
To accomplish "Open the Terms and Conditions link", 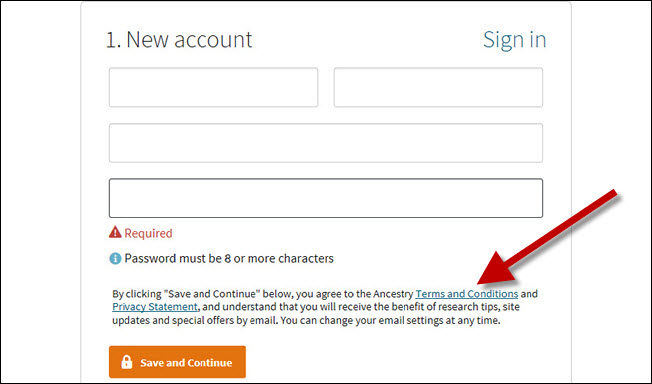I will (x=467, y=294).
